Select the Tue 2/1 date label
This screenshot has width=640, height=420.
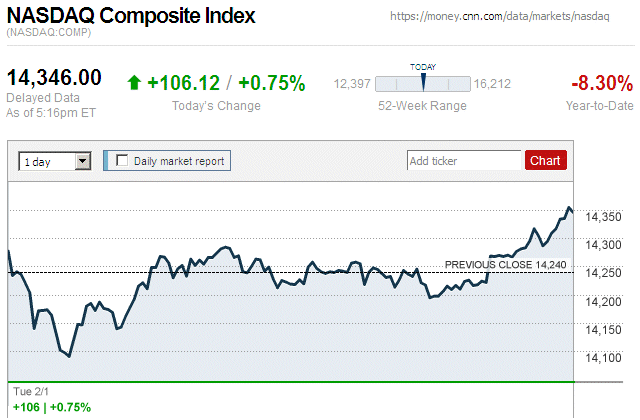click(29, 391)
